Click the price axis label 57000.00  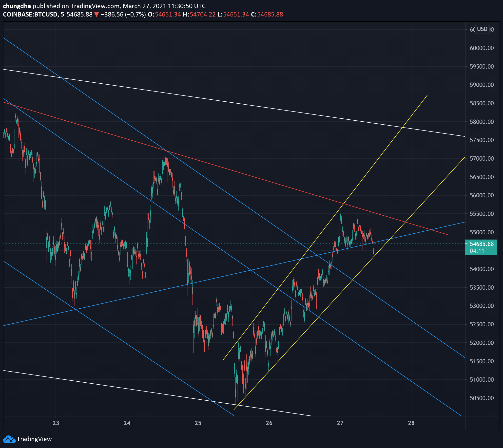pos(482,158)
